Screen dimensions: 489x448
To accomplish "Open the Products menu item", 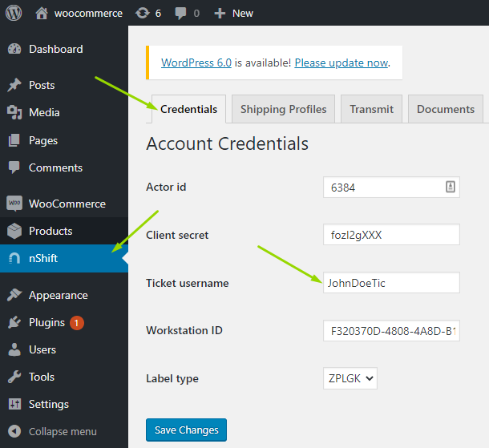I will click(x=64, y=231).
